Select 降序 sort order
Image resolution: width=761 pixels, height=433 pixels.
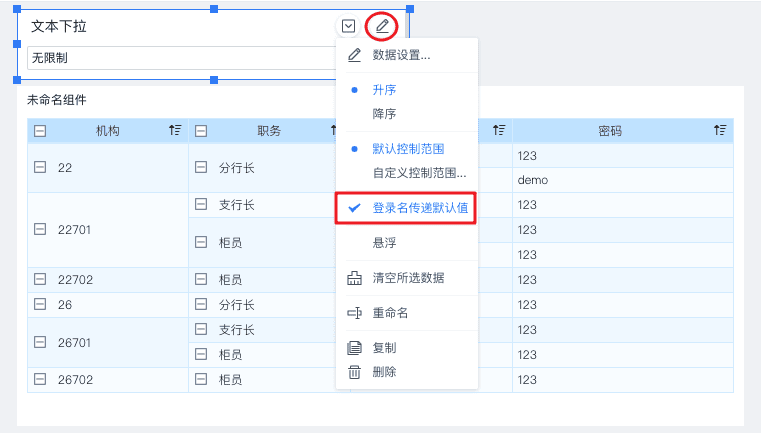coord(385,113)
